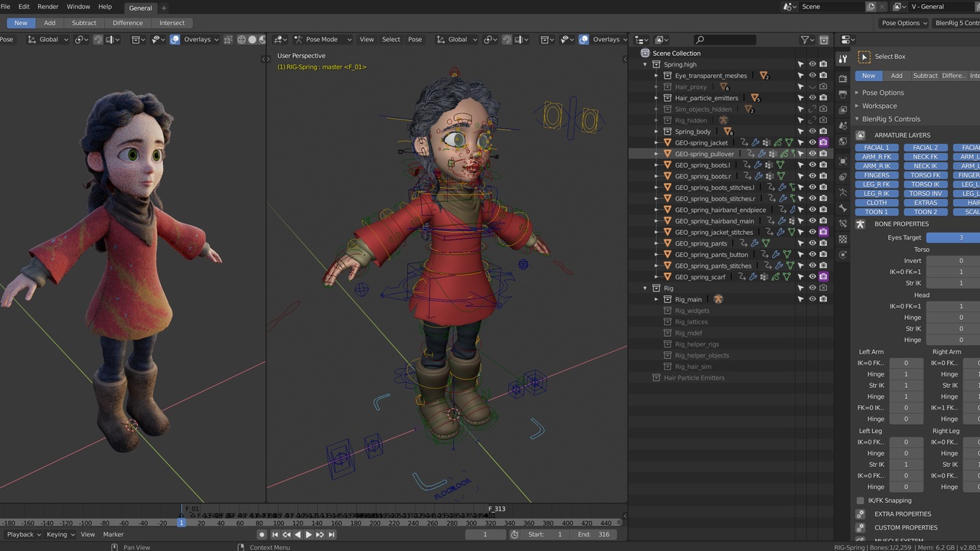Image resolution: width=980 pixels, height=551 pixels.
Task: Open the Render menu in the top bar
Action: click(47, 7)
